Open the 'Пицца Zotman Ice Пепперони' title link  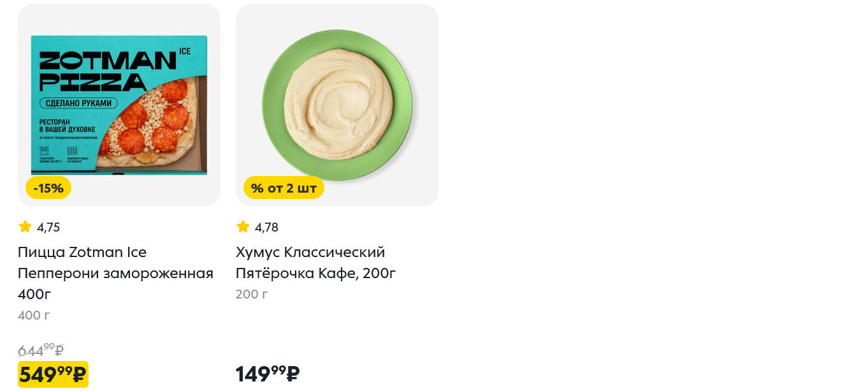click(x=115, y=273)
